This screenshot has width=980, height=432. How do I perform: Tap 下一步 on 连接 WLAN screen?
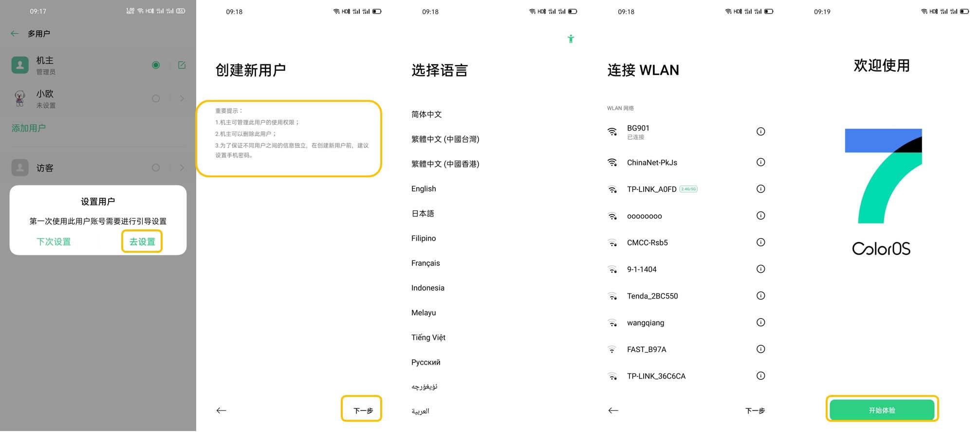[755, 411]
